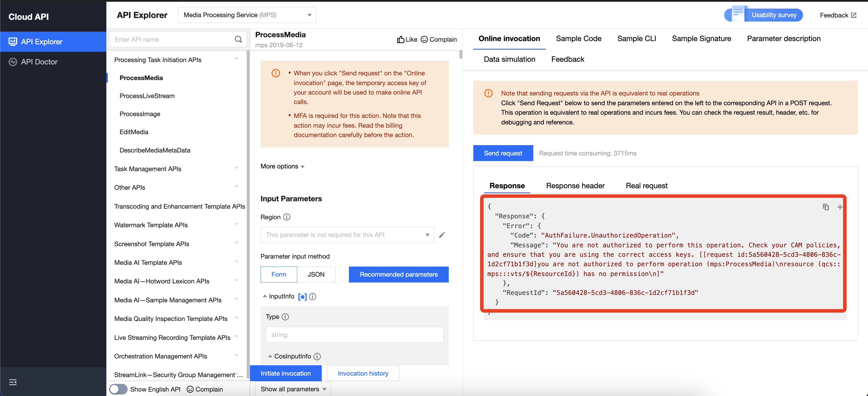
Task: Click the info icon next to InputInfo
Action: click(x=312, y=297)
